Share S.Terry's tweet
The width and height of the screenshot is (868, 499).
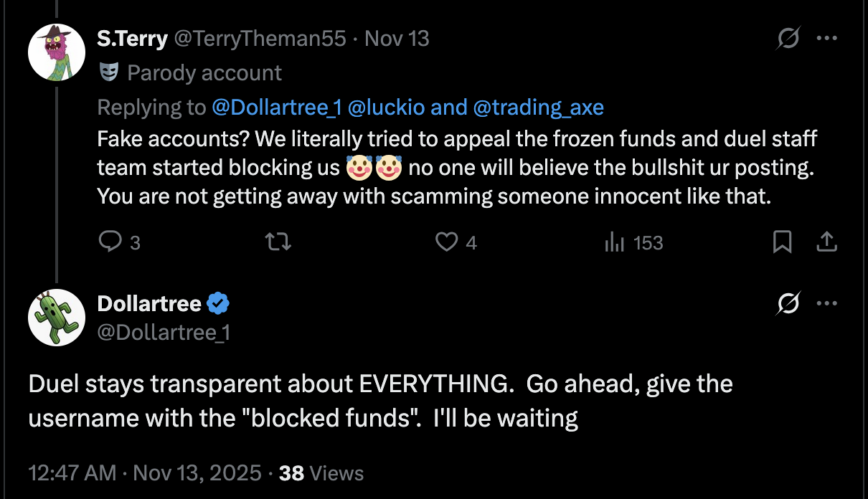827,243
